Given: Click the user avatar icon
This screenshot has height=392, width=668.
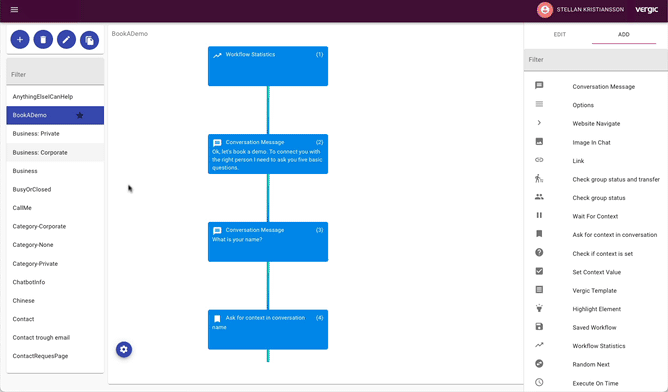Looking at the screenshot, I should [x=544, y=10].
